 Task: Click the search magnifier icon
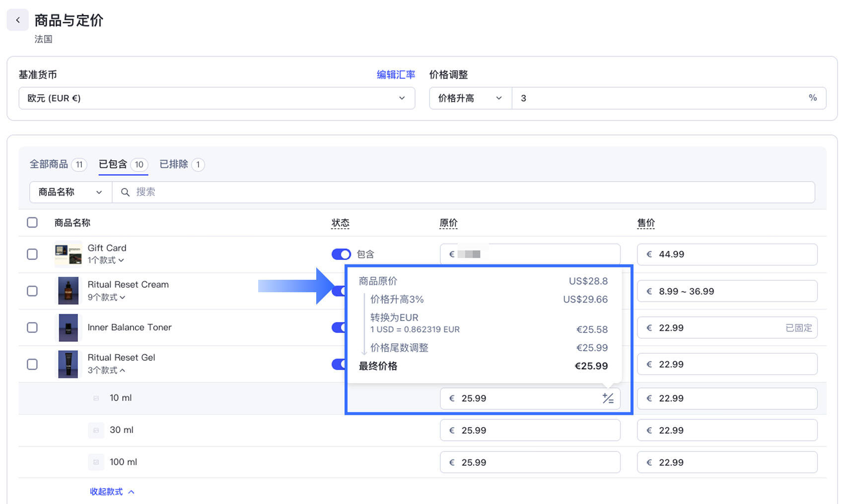[x=125, y=192]
